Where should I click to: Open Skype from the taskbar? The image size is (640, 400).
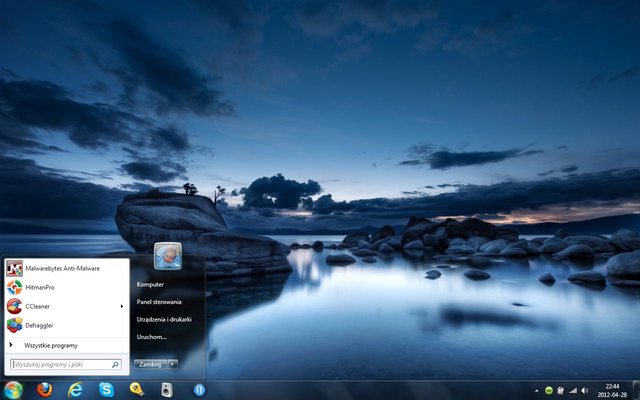coord(106,390)
